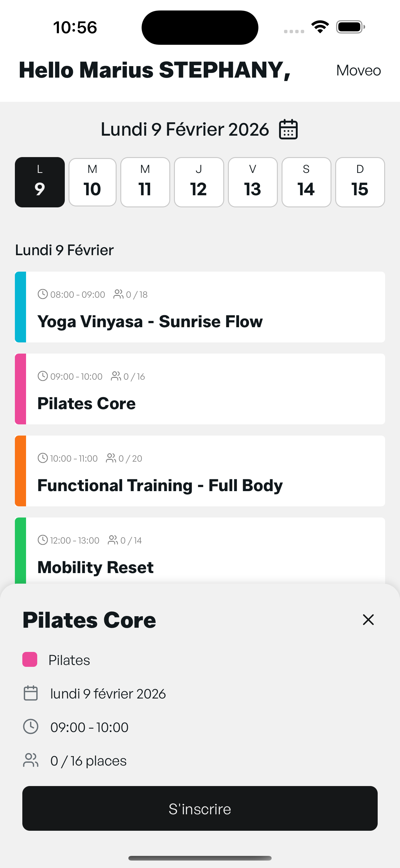Click the clock icon in details sheet
The image size is (400, 868).
[31, 727]
